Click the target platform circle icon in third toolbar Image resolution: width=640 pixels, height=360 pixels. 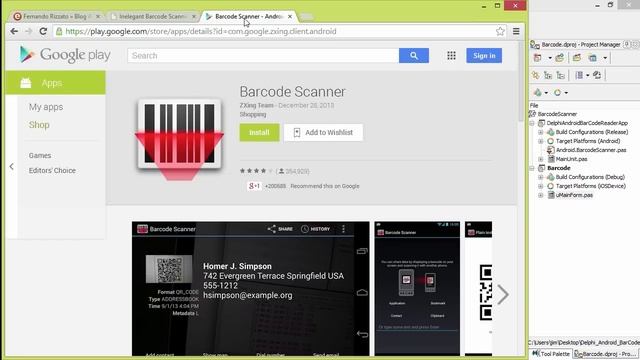[557, 93]
